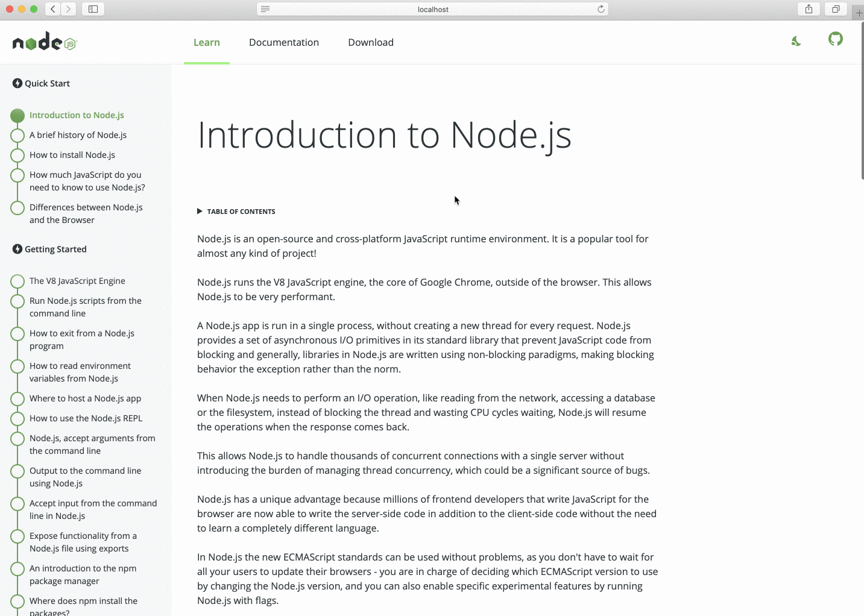
Task: Open How to exit from a Node.js program
Action: pos(82,339)
